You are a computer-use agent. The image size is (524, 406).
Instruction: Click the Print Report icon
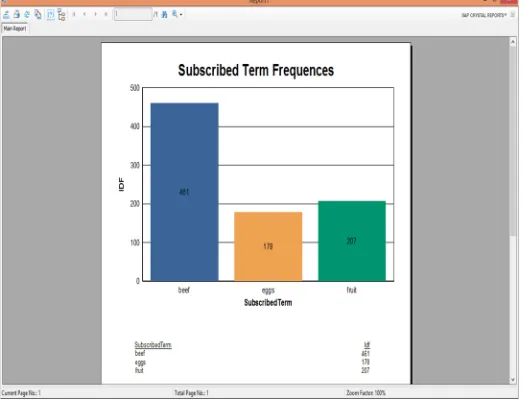click(16, 14)
